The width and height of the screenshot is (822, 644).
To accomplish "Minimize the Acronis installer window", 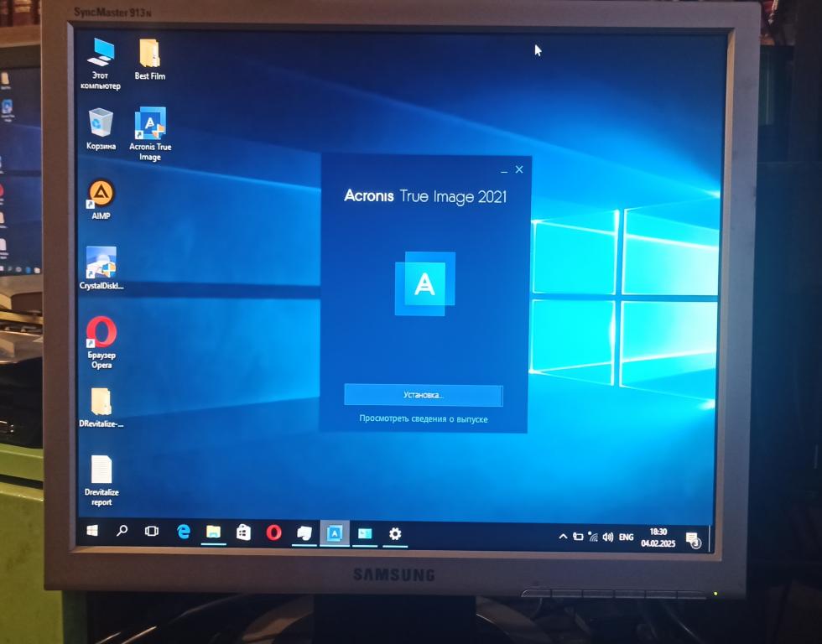I will click(x=504, y=170).
